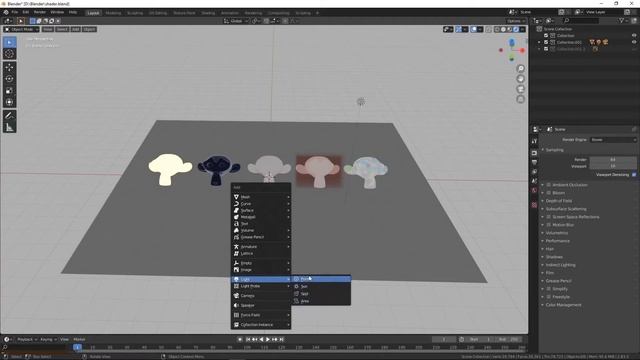Open the File menu
640x360 pixels.
point(15,12)
